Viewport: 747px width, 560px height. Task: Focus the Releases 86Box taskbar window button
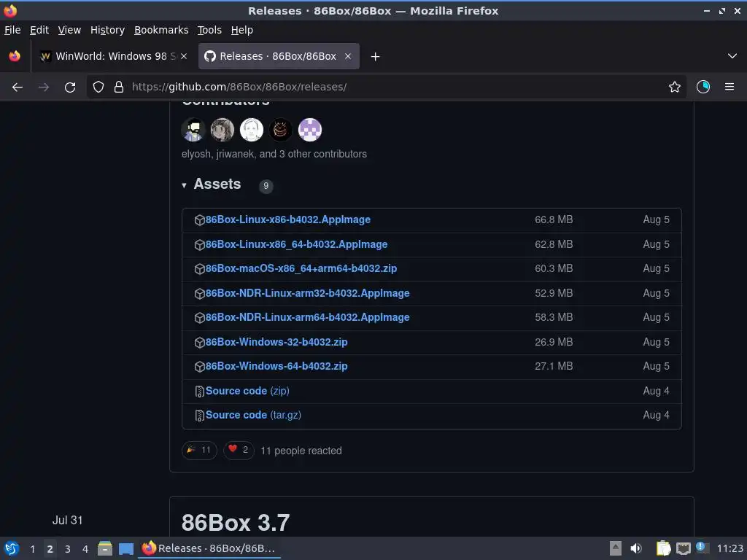[209, 548]
